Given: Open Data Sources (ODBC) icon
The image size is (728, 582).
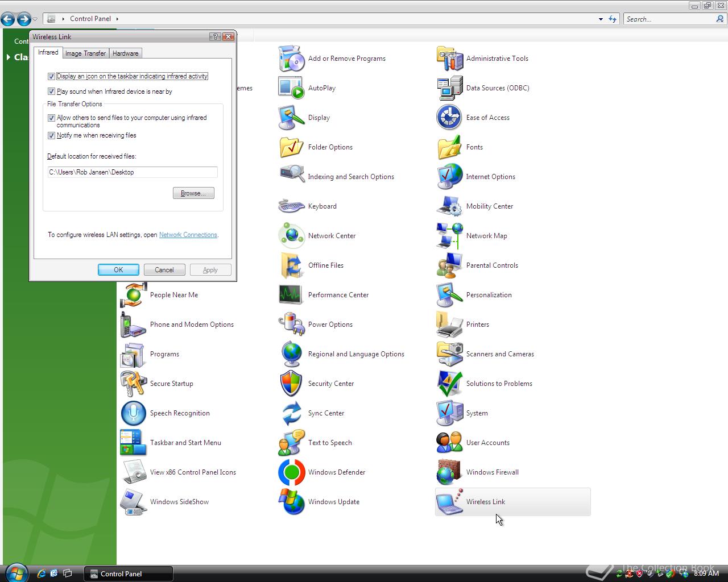Looking at the screenshot, I should click(x=450, y=88).
